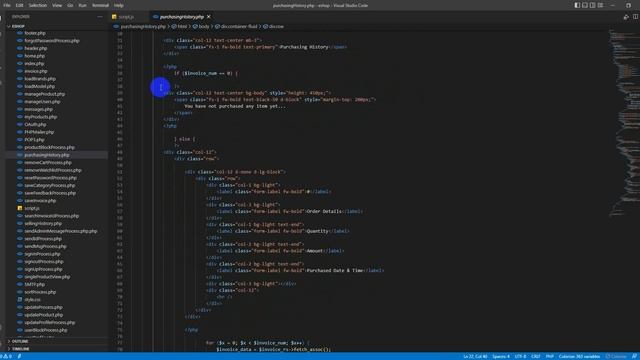The image size is (640, 360).
Task: Open style.css from the file tree
Action: [x=32, y=300]
